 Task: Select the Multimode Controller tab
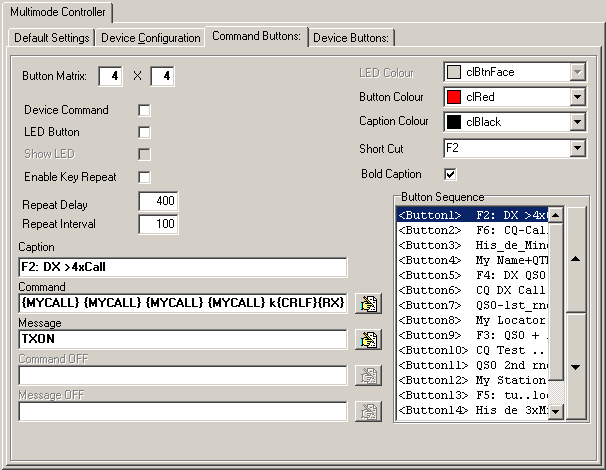click(x=58, y=12)
